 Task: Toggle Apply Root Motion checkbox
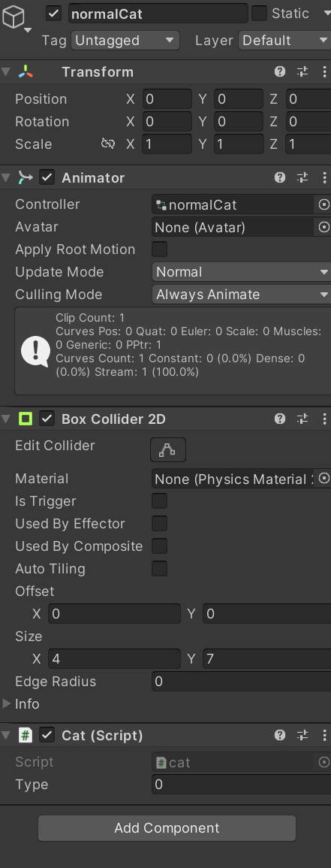tap(159, 249)
